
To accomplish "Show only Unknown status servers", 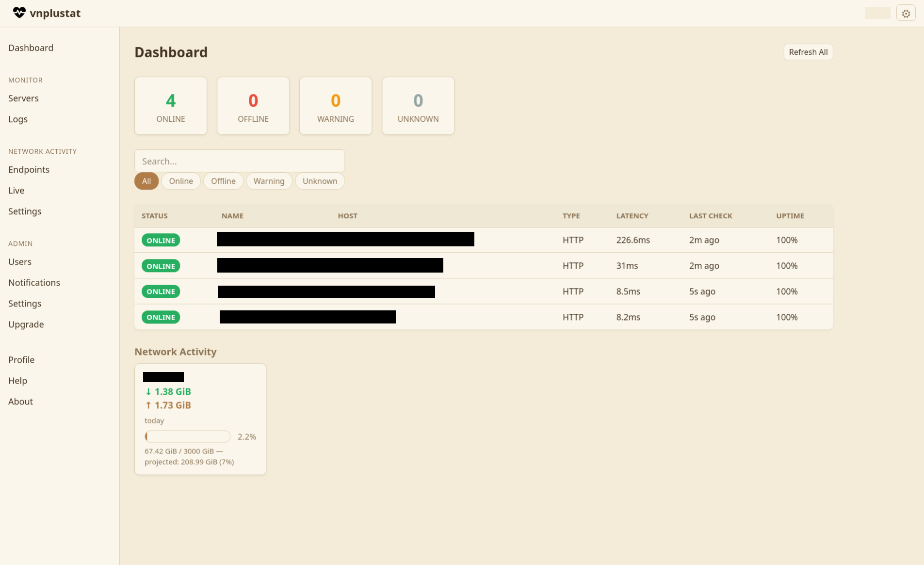I will (320, 181).
